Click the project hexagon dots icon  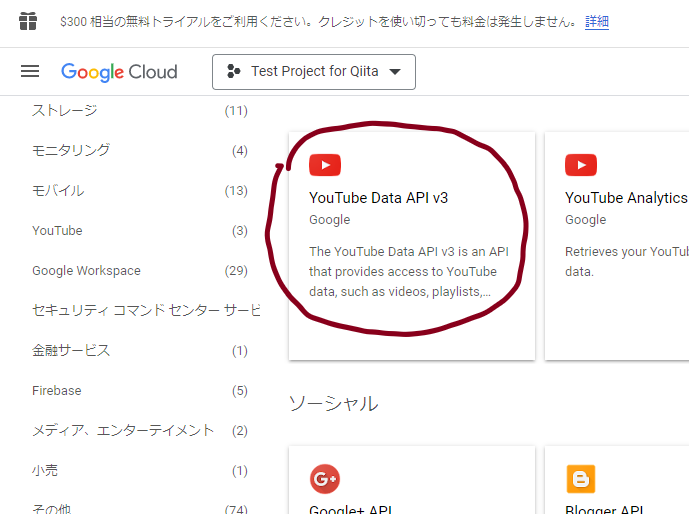[233, 71]
